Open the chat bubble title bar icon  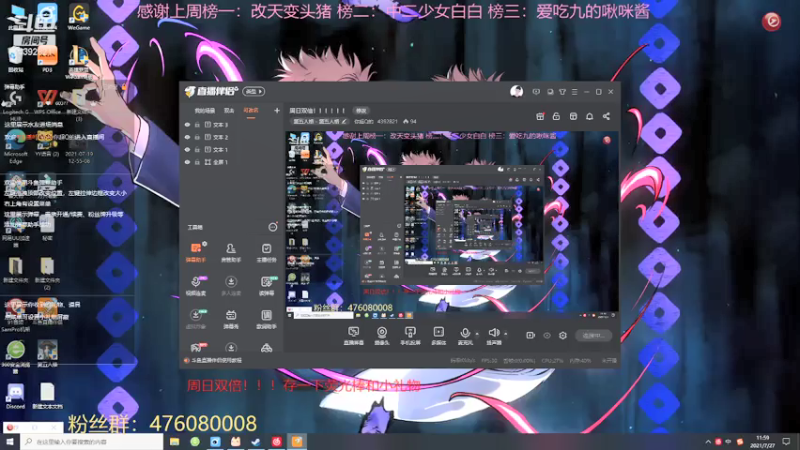click(549, 92)
